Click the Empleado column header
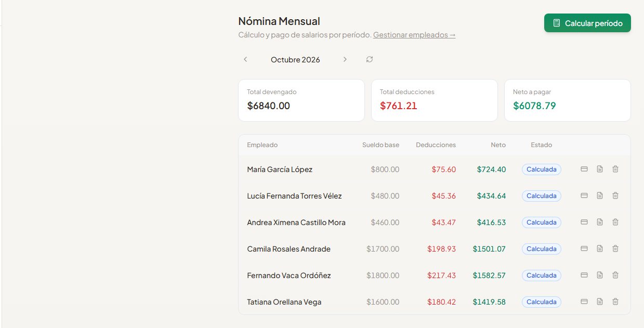Screen dimensions: 644x328 (262, 145)
